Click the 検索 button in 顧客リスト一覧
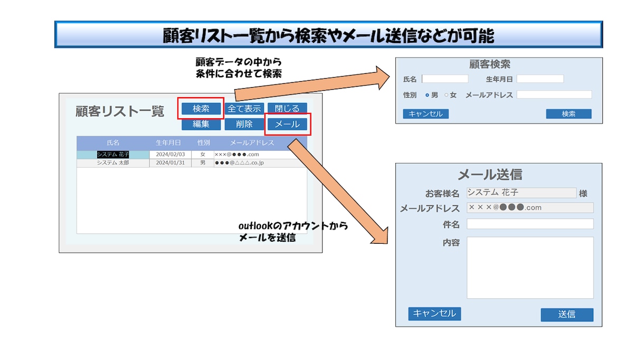 pos(201,109)
